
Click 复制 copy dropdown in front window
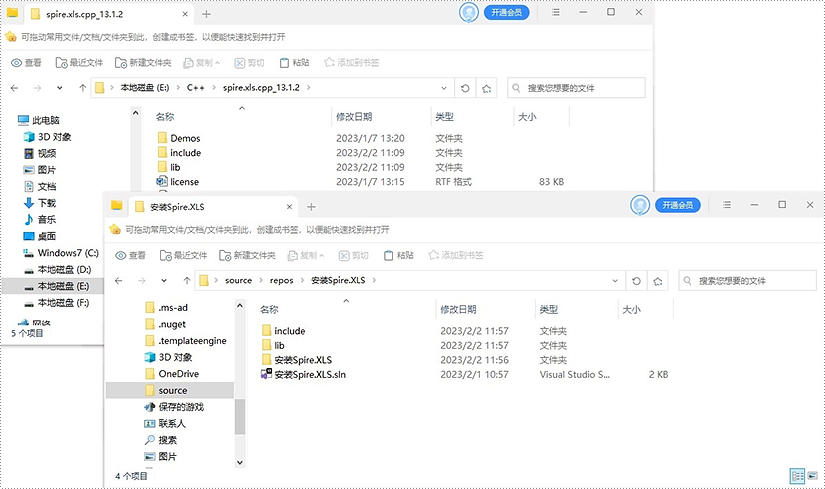click(x=306, y=255)
